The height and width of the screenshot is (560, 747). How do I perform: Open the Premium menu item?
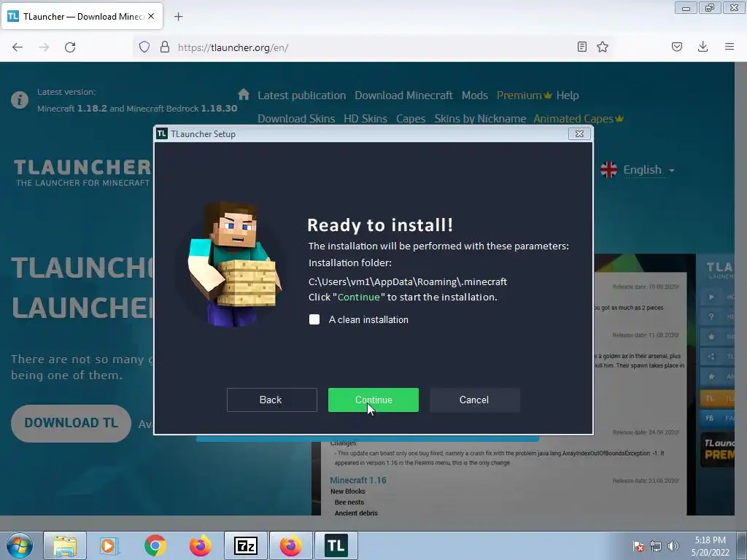[x=524, y=96]
